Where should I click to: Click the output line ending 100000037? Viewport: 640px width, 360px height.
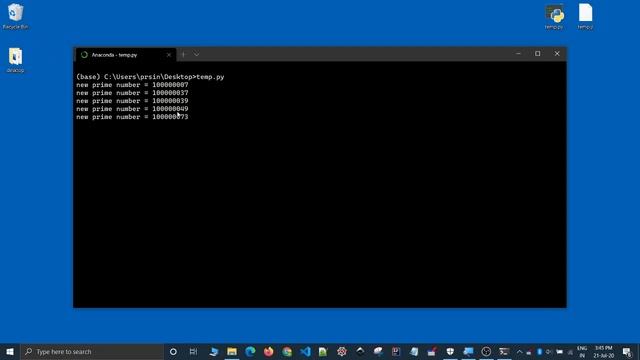click(132, 93)
